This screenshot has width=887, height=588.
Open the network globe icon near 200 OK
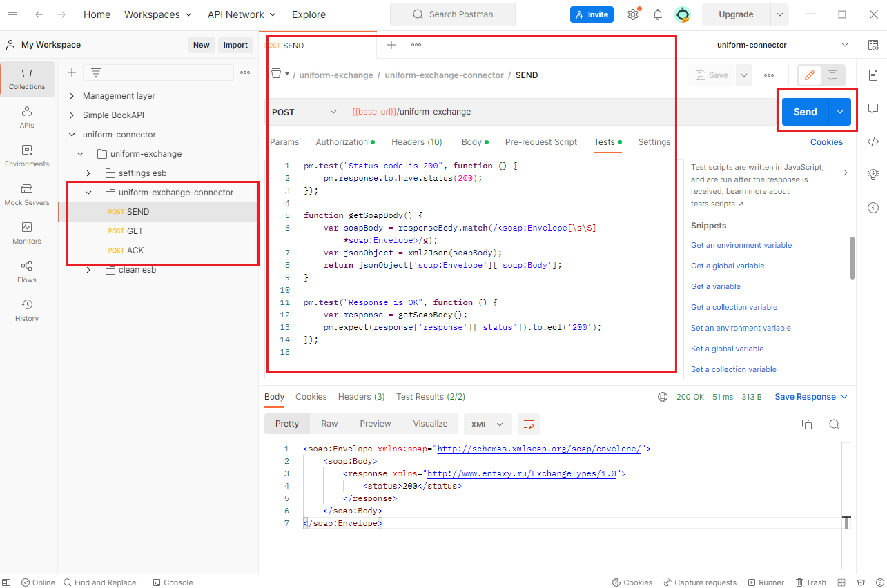pyautogui.click(x=663, y=397)
